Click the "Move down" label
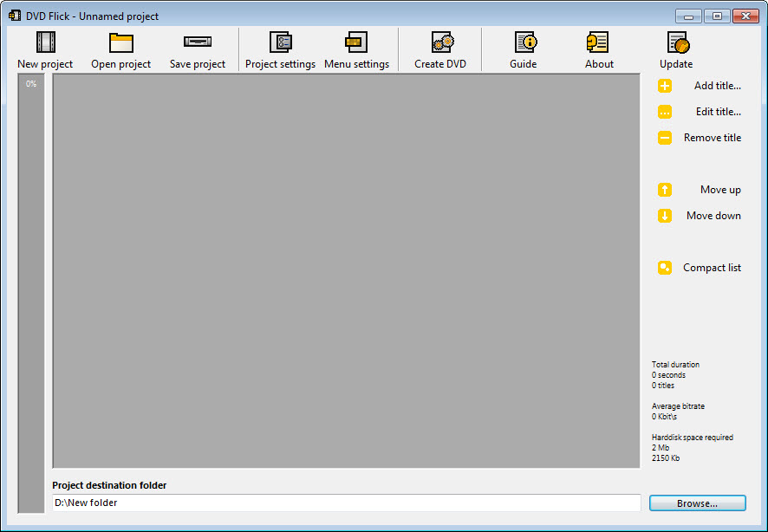Screen dimensions: 768x532 (713, 216)
